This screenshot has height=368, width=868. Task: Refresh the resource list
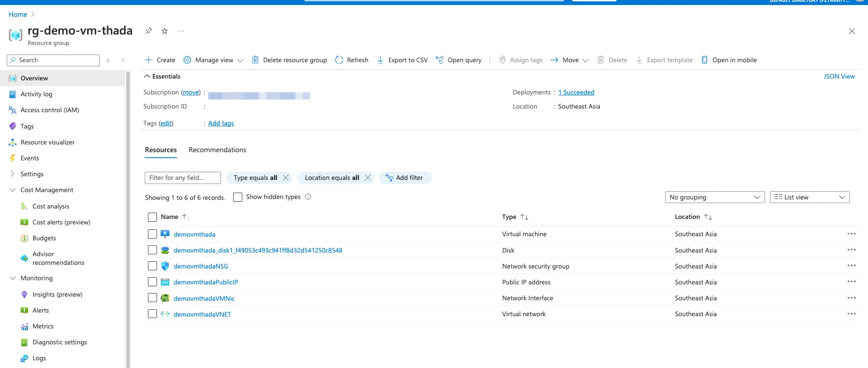[x=352, y=60]
